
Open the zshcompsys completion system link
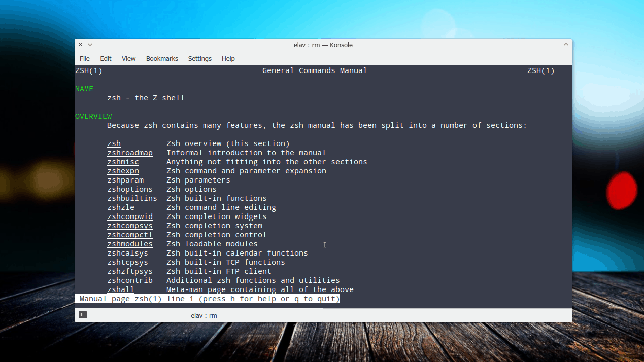[x=130, y=226]
